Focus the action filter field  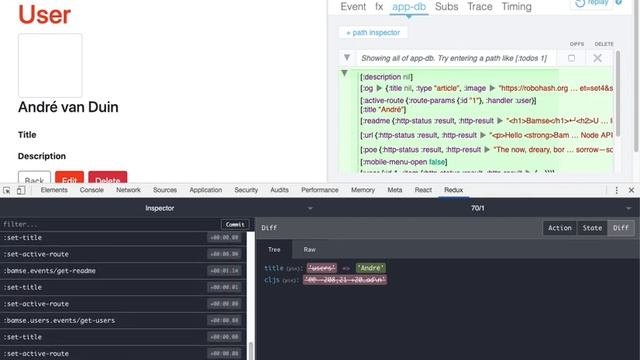[110, 224]
